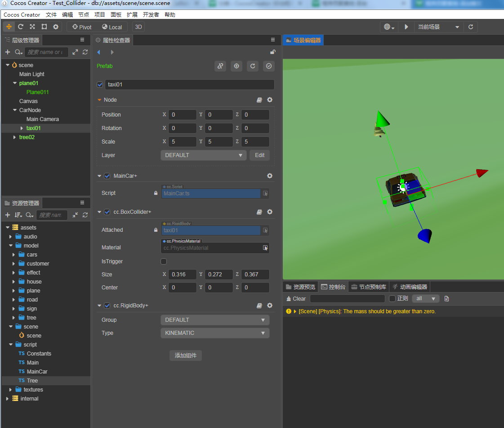Switch to the 动画编辑器 tab

[x=409, y=287]
